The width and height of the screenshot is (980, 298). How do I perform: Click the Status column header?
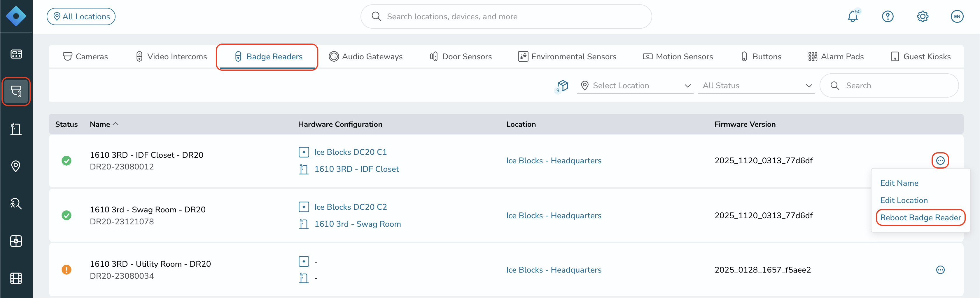coord(66,124)
